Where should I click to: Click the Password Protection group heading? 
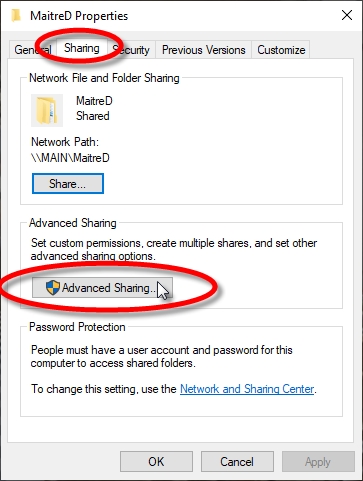click(x=77, y=327)
